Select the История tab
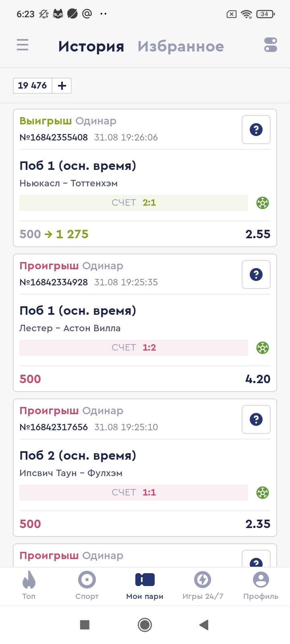 click(91, 47)
